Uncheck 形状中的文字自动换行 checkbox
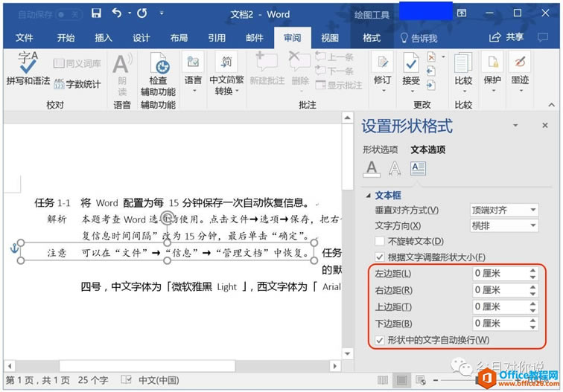 (379, 340)
